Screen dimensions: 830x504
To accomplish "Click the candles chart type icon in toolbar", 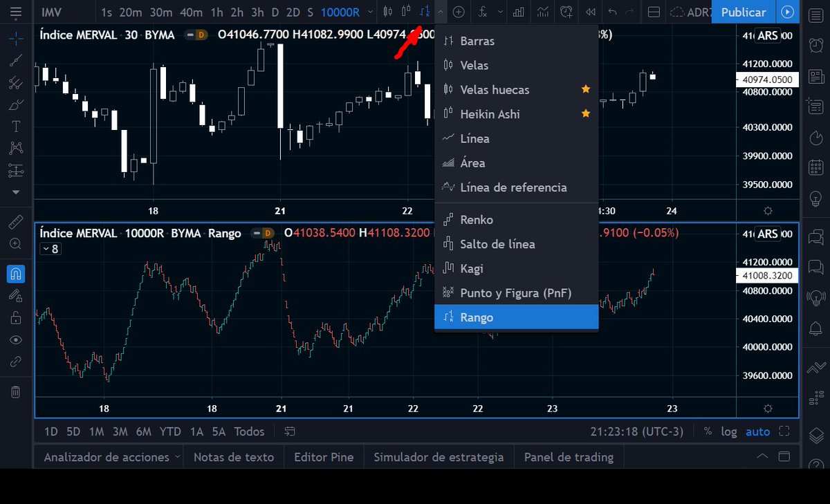I will [x=388, y=12].
